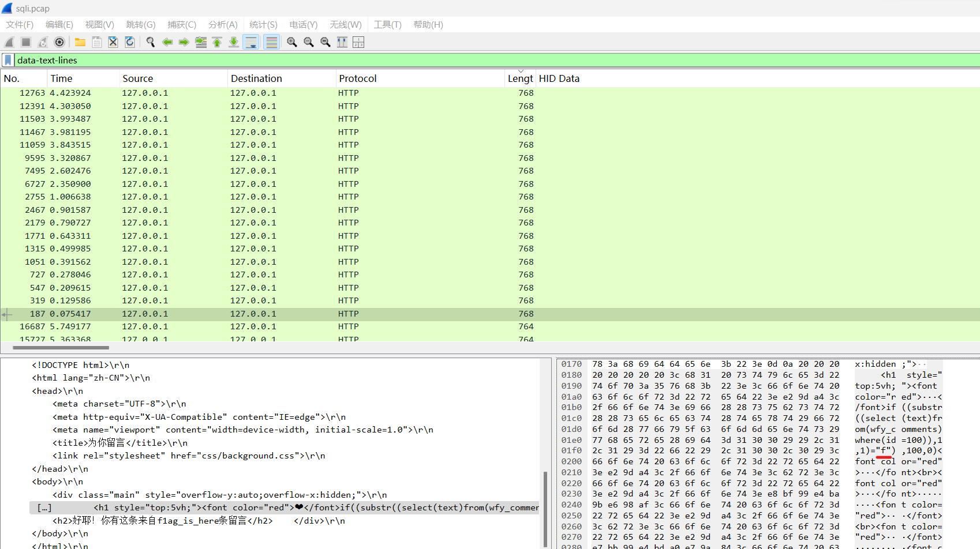
Task: Open the 工具(T) menu
Action: [x=387, y=25]
